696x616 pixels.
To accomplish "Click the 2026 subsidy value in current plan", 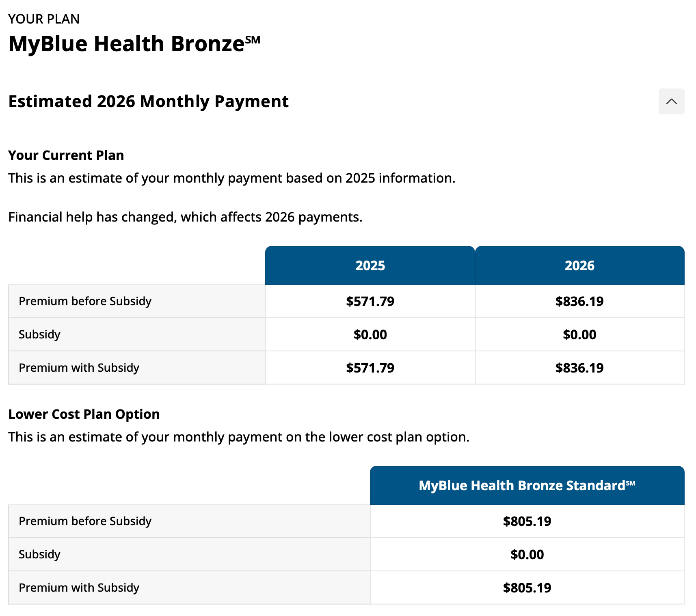I will point(579,335).
